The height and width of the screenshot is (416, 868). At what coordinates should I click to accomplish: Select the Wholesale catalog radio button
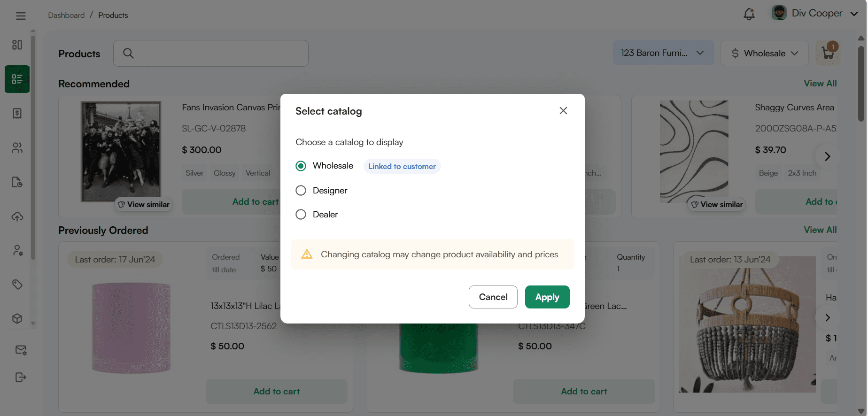[x=301, y=166]
